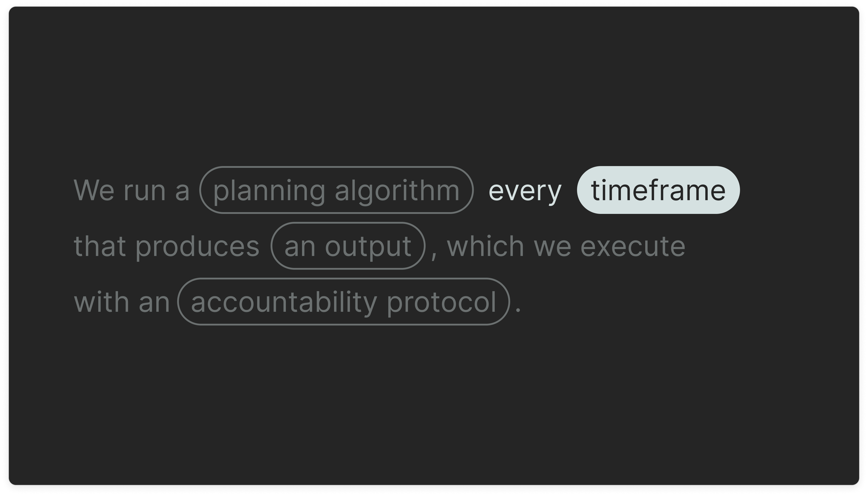The image size is (868, 496).
Task: Click the word run
Action: point(144,192)
